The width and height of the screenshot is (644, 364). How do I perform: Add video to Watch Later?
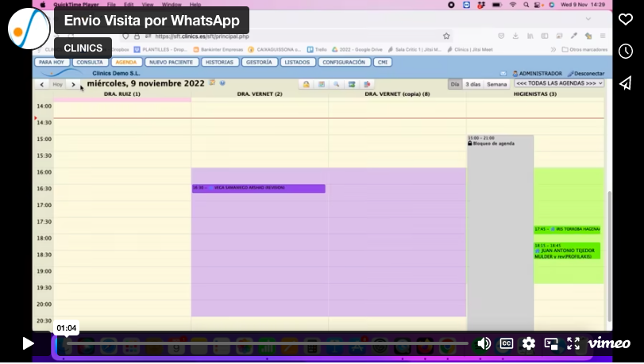click(x=626, y=52)
